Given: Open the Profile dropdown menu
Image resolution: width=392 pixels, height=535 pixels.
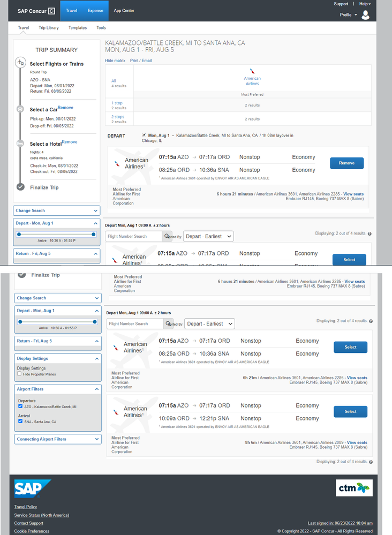Looking at the screenshot, I should coord(348,15).
